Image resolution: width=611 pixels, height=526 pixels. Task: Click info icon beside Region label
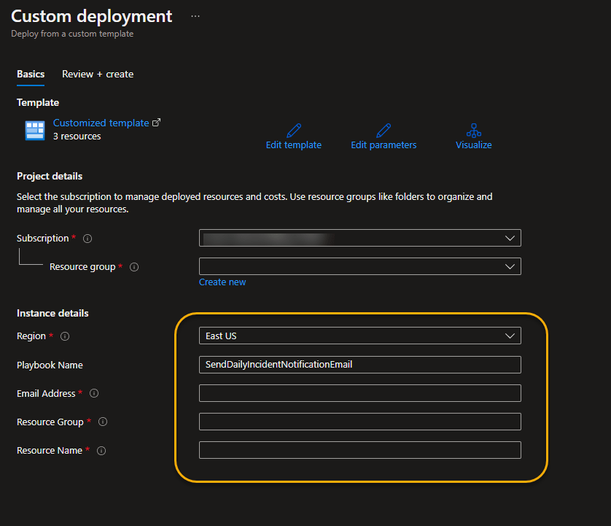(65, 337)
